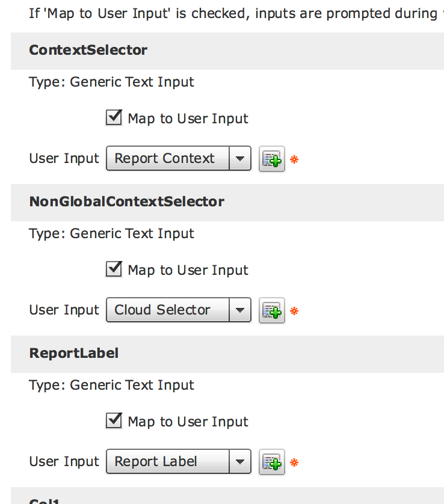Click Type: Generic Text Input under ContextSelector
Viewport: 444px width, 504px height.
point(111,82)
